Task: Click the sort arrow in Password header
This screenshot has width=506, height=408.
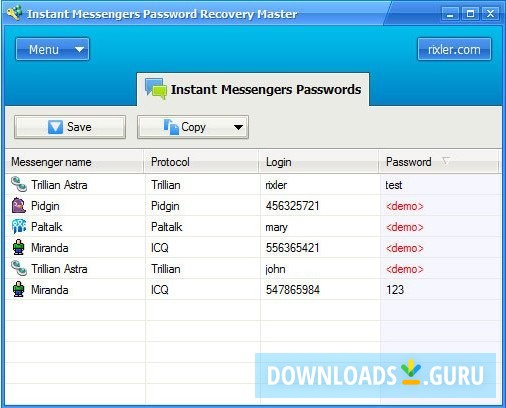Action: click(x=446, y=161)
